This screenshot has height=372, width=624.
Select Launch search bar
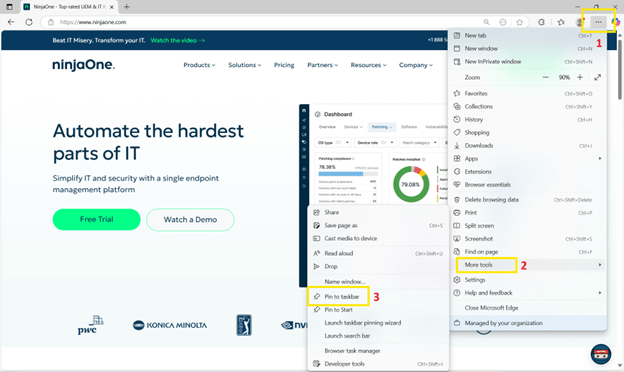(378, 336)
